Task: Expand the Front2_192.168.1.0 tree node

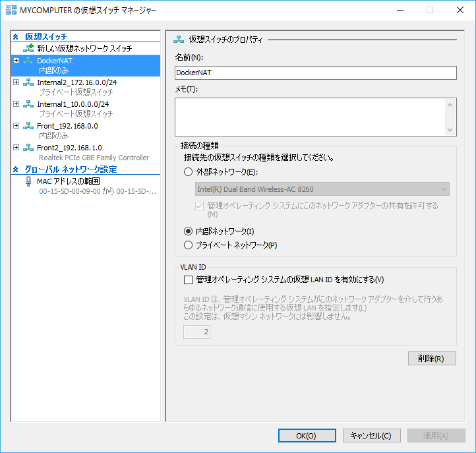Action: click(16, 148)
